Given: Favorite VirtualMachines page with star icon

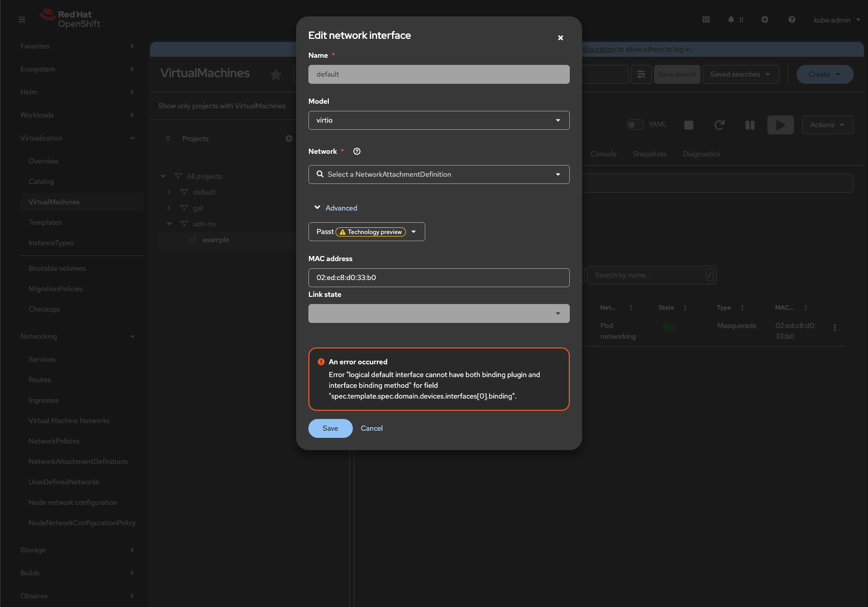Looking at the screenshot, I should [x=276, y=75].
